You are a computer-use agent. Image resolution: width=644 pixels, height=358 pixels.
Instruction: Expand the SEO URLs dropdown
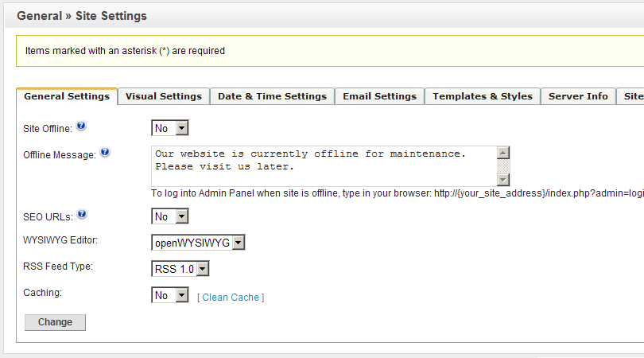coord(170,216)
